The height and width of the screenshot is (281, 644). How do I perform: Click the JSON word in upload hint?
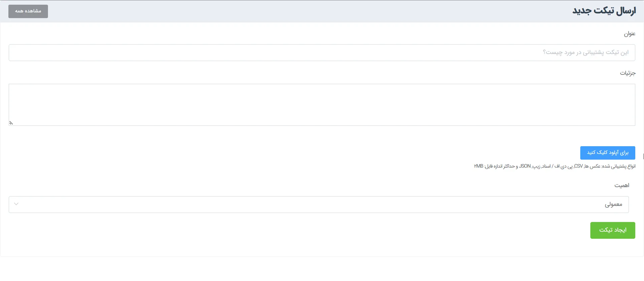click(x=525, y=166)
